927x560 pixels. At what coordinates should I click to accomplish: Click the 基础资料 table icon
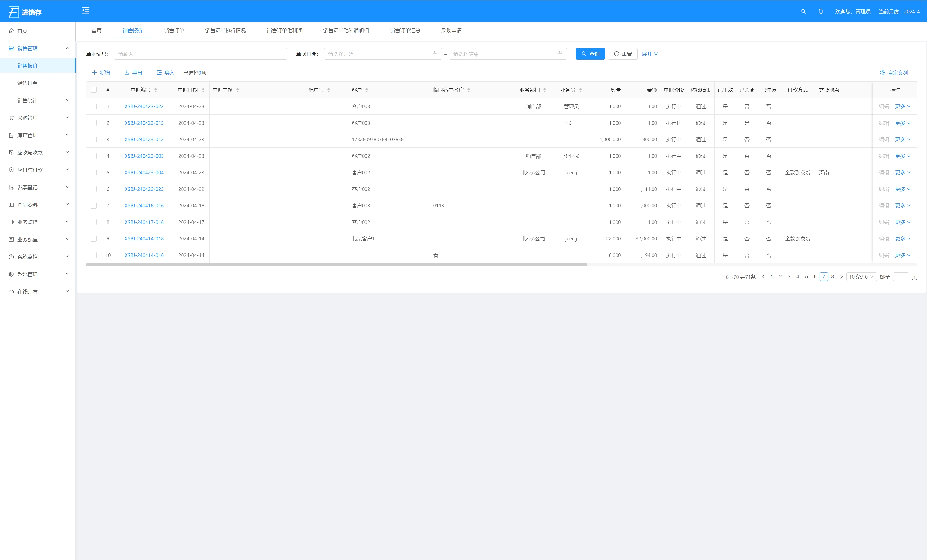point(11,205)
